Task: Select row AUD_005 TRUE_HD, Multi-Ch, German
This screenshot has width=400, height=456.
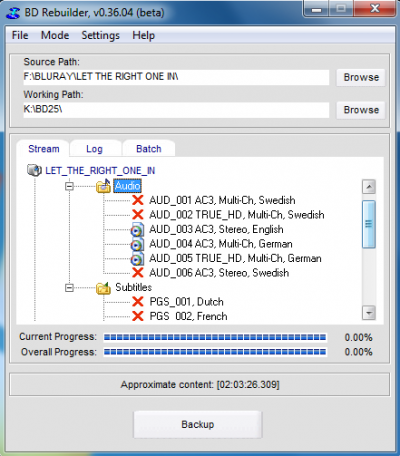Action: click(x=235, y=258)
